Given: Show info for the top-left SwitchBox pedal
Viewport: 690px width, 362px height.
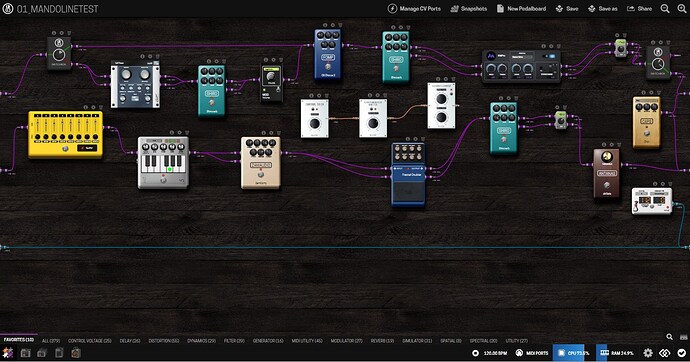Looking at the screenshot, I should pyautogui.click(x=54, y=33).
